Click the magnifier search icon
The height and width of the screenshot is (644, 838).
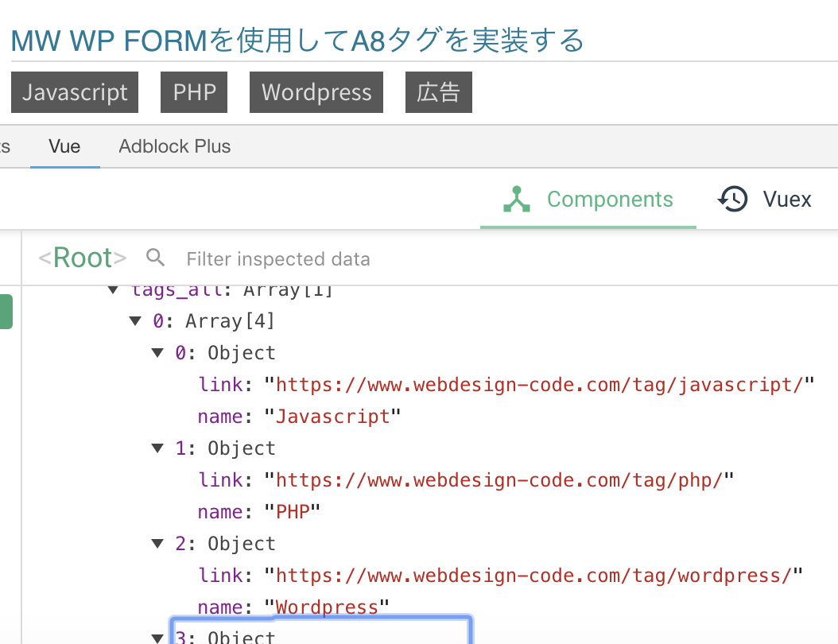point(156,258)
